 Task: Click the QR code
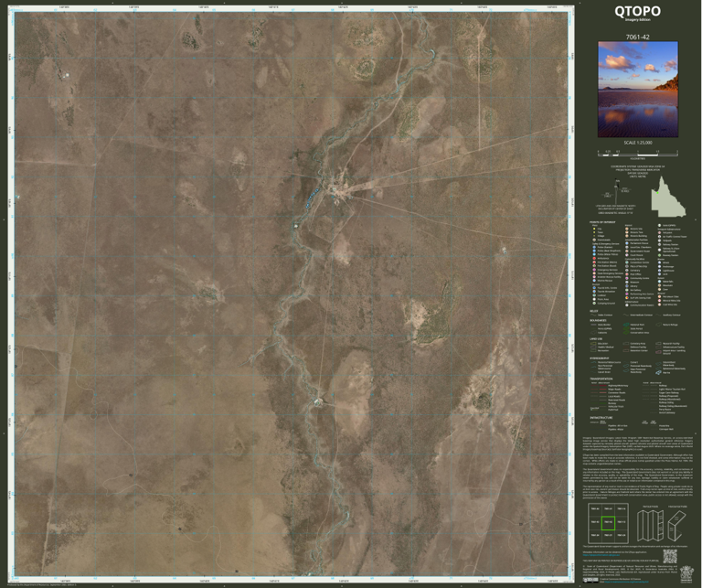click(670, 556)
